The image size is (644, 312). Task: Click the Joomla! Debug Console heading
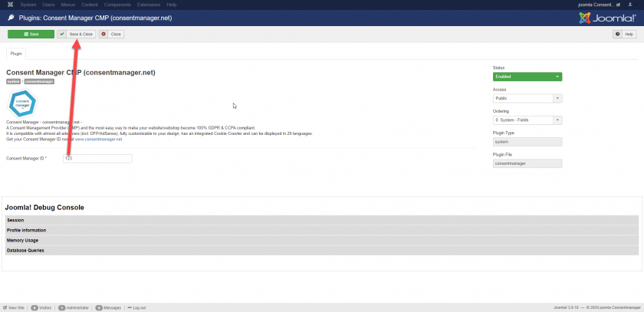44,208
